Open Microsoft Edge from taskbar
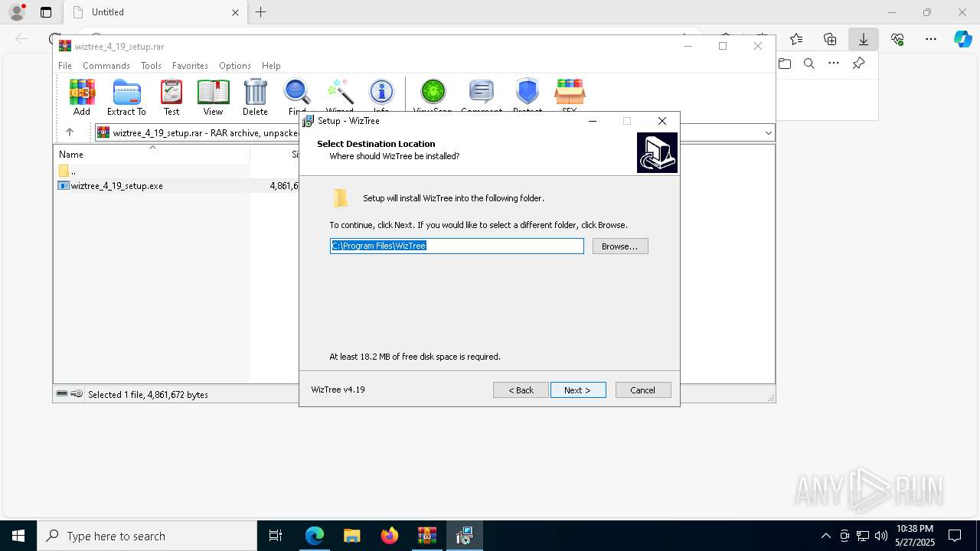Screen dimensions: 980x551 315,536
